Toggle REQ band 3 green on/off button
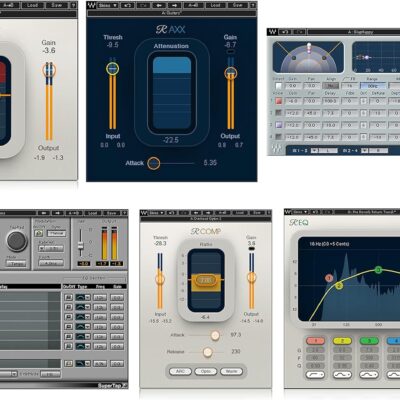This screenshot has height=400, width=400. (369, 341)
